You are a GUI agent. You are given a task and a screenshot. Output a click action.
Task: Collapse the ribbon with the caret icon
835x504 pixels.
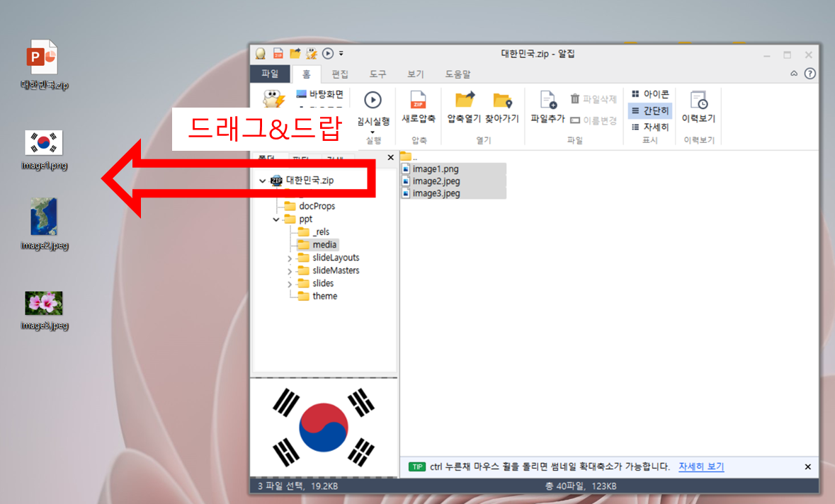[x=793, y=74]
